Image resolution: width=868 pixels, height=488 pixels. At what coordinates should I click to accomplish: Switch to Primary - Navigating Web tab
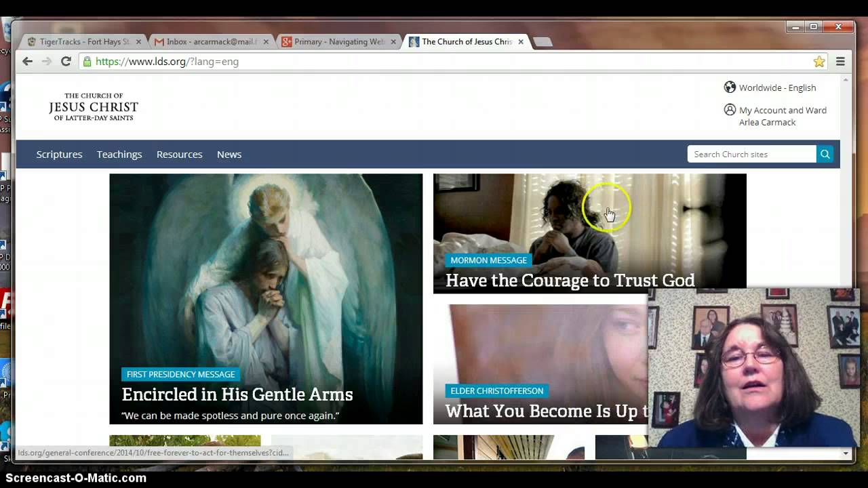tap(339, 41)
